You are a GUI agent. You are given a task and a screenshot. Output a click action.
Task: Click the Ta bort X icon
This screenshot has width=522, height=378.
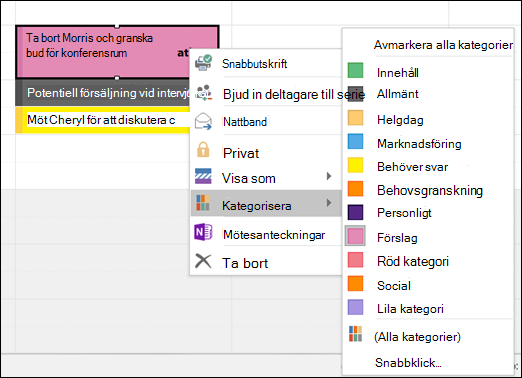[203, 261]
